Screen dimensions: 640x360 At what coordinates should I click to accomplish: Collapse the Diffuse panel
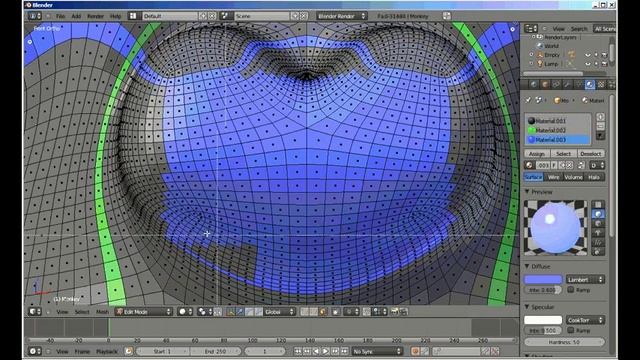pyautogui.click(x=527, y=266)
